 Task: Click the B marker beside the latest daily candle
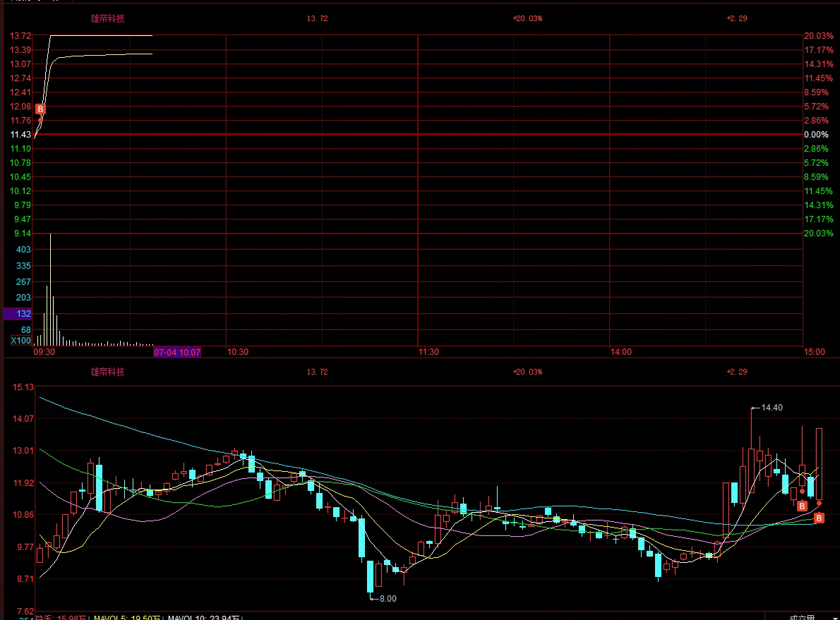[x=819, y=518]
